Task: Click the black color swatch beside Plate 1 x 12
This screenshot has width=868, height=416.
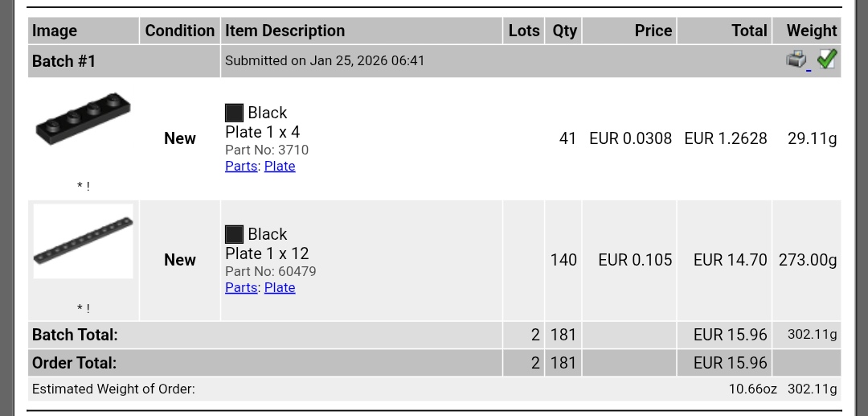Action: pyautogui.click(x=234, y=234)
